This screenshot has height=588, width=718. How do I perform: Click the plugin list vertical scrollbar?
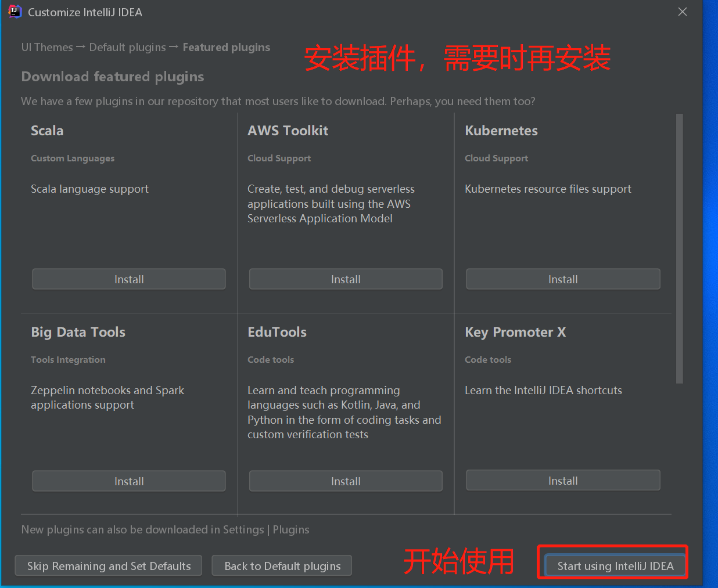(680, 248)
